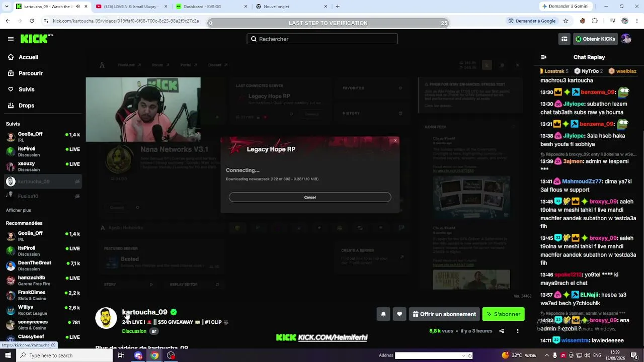Screen dimensions: 644x362
Task: Click the Windows taskbar search box
Action: [64, 355]
